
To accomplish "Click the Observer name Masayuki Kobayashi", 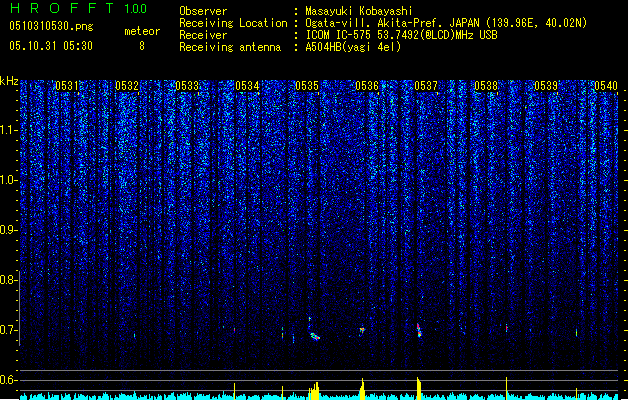I will point(359,11).
